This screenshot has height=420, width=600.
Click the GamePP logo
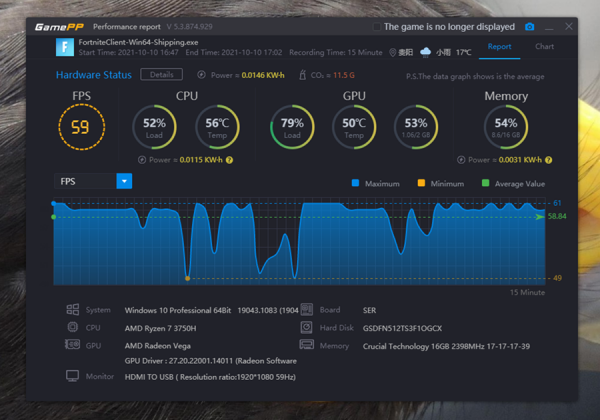point(60,25)
